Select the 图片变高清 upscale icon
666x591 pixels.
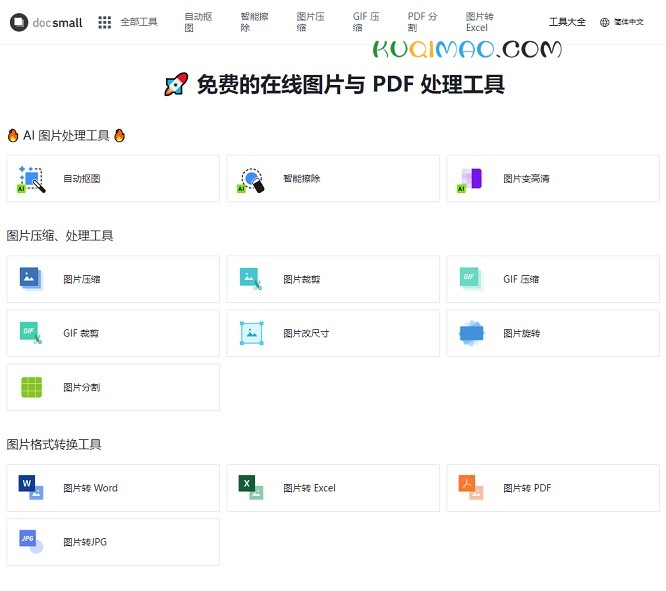[471, 180]
